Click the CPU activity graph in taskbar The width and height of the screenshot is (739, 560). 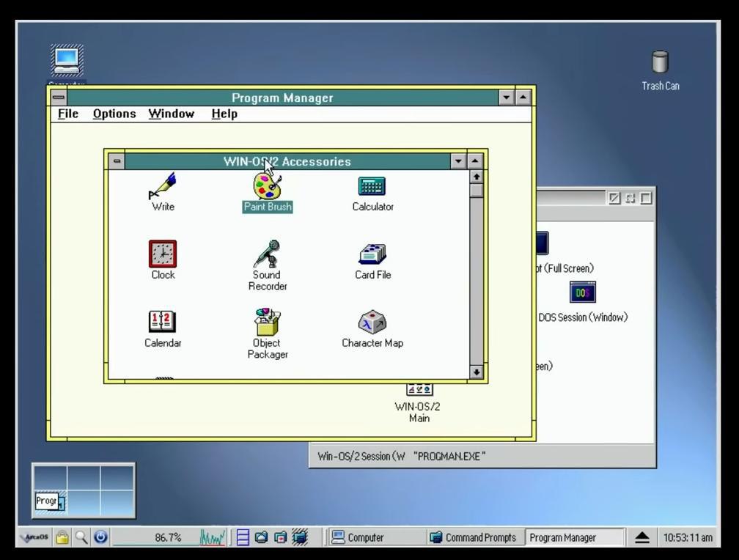click(212, 537)
